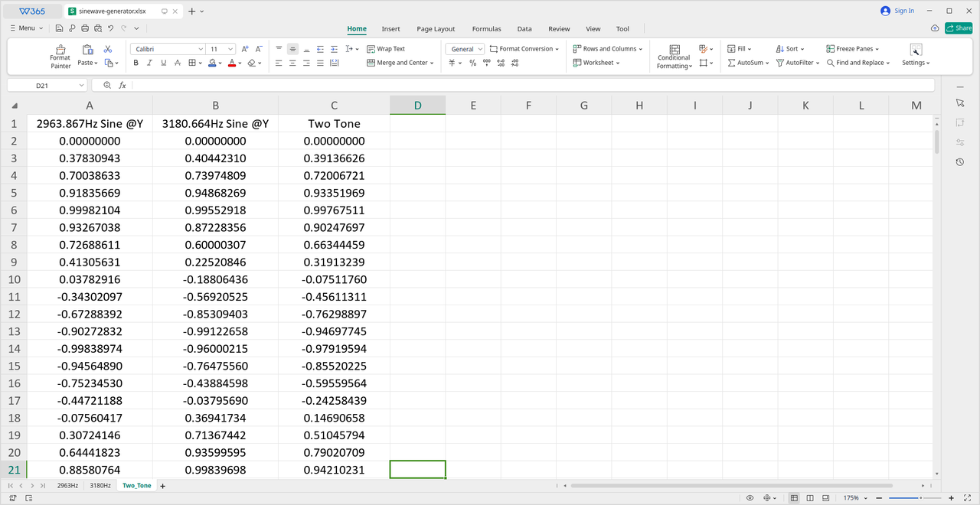Click the strikethrough formatting icon
The image size is (980, 505).
pyautogui.click(x=177, y=63)
